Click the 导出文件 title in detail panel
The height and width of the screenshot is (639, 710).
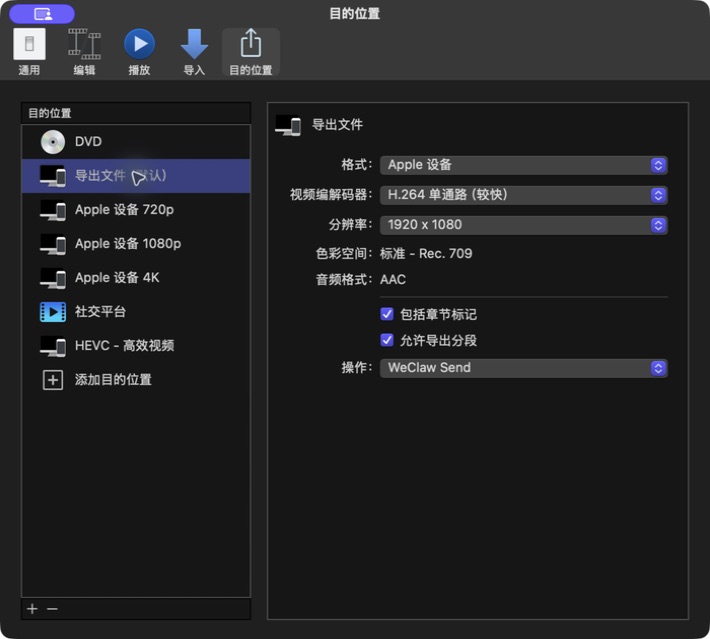337,125
